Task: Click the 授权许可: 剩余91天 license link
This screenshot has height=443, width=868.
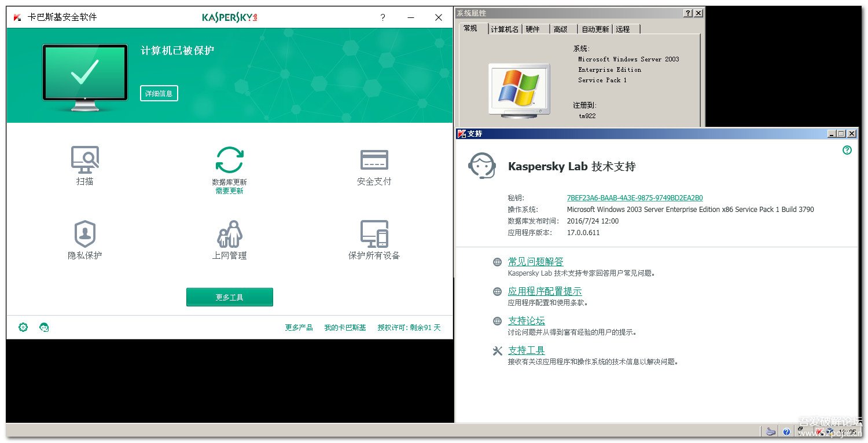Action: click(x=409, y=328)
